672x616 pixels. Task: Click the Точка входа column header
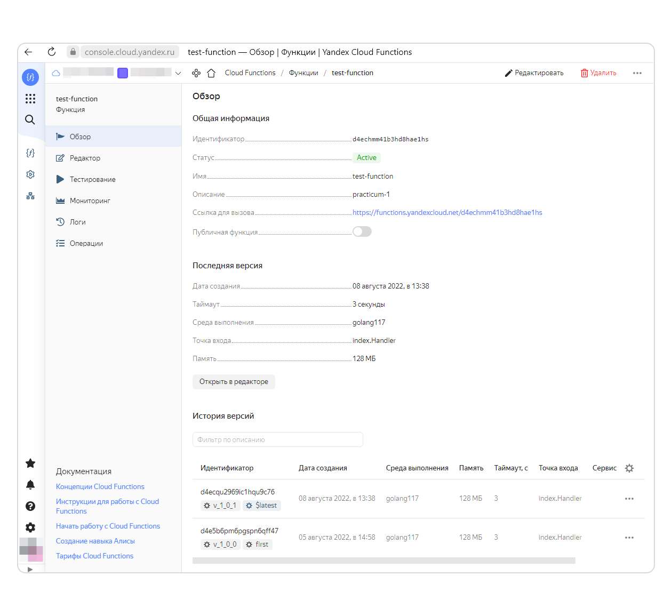point(558,468)
